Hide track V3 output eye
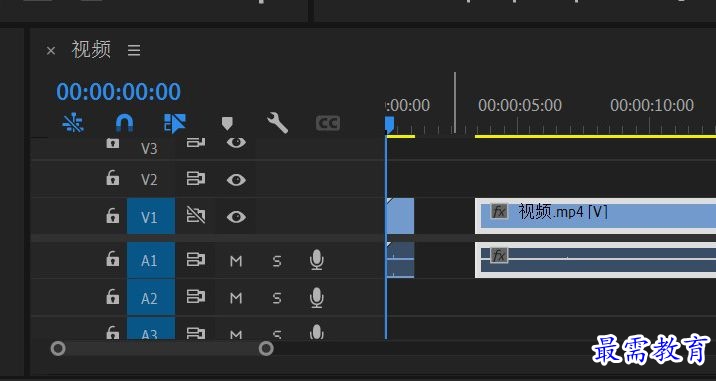The image size is (716, 381). click(x=236, y=143)
